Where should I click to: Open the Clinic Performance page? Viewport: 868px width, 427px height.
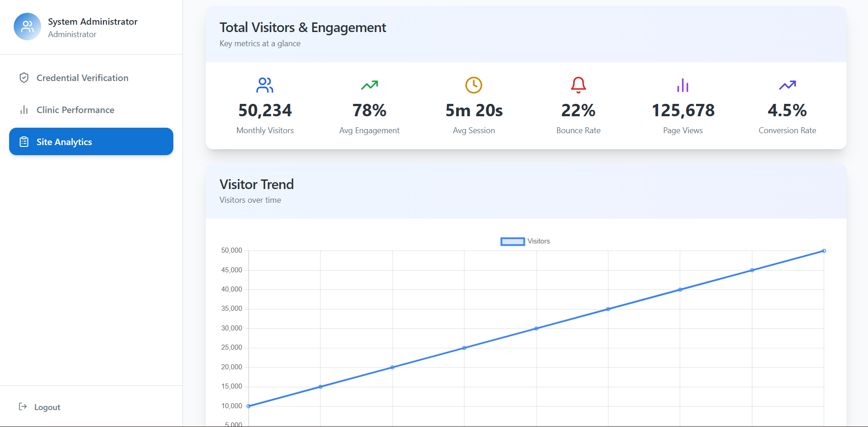click(91, 110)
